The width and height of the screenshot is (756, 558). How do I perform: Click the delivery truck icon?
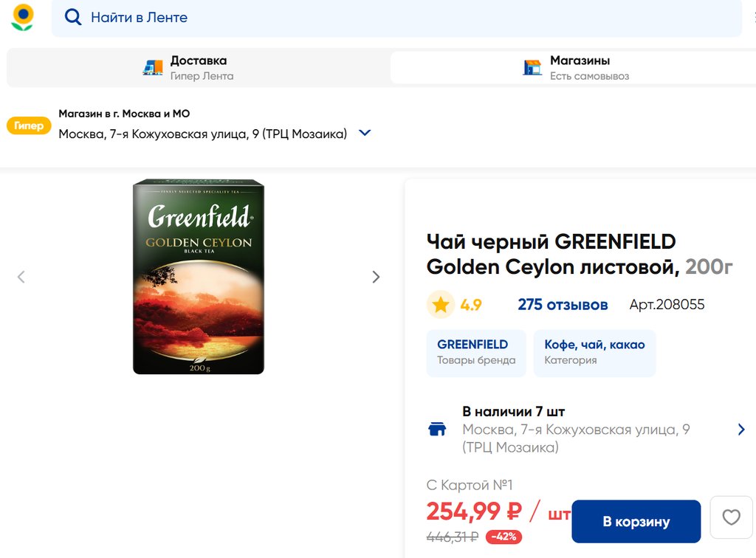click(153, 68)
